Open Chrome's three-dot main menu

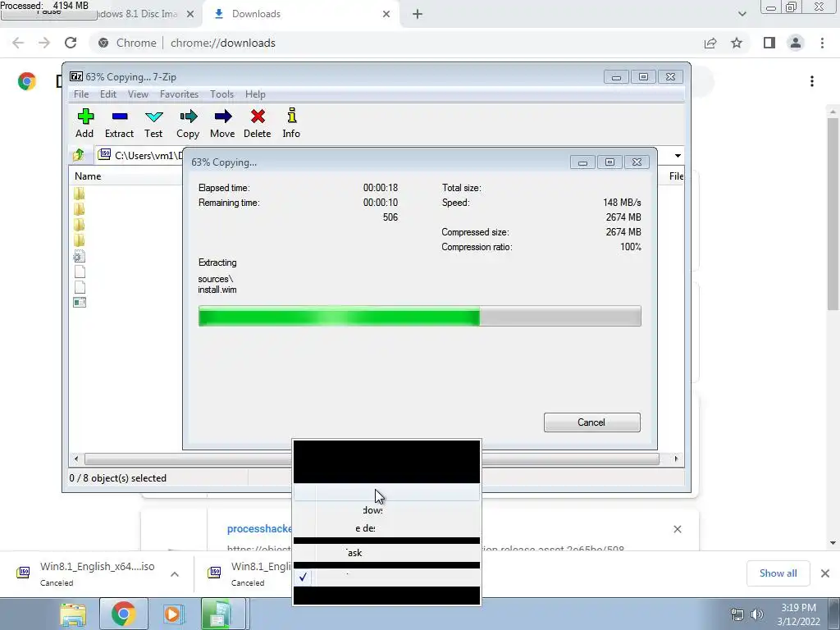point(822,43)
